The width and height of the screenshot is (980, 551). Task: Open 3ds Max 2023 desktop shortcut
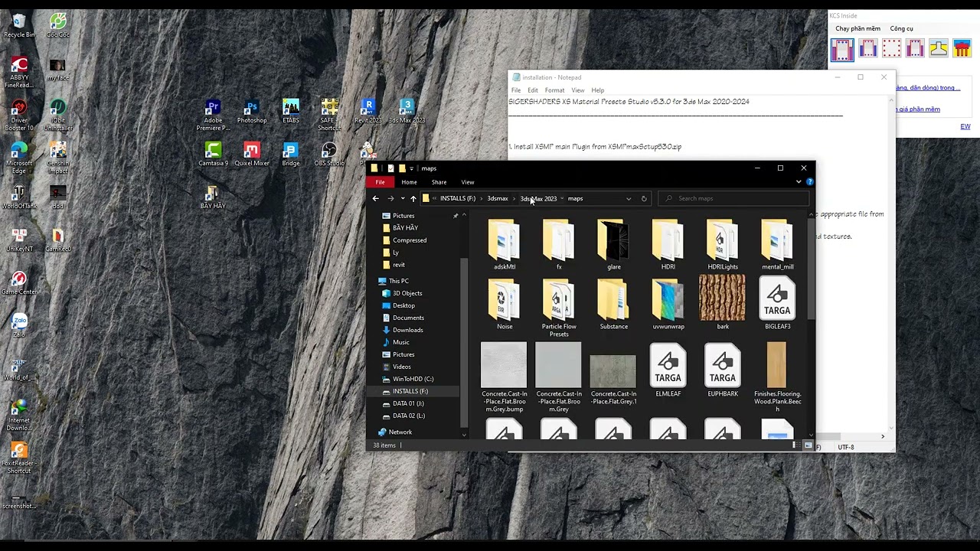[407, 112]
